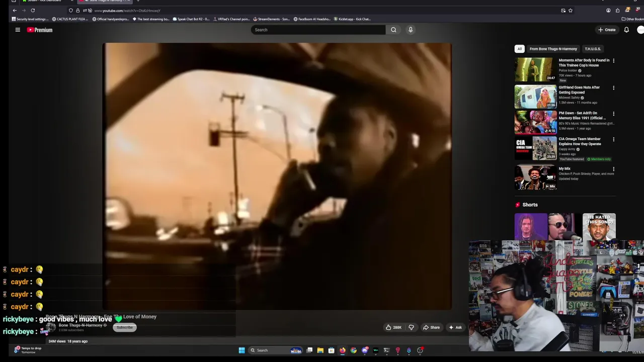Open Task View on the taskbar
This screenshot has width=644, height=362.
tap(309, 350)
